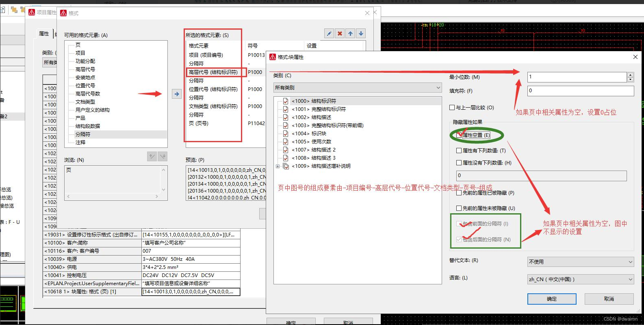Check 先前的属性未被隐藏 option

coord(459,208)
